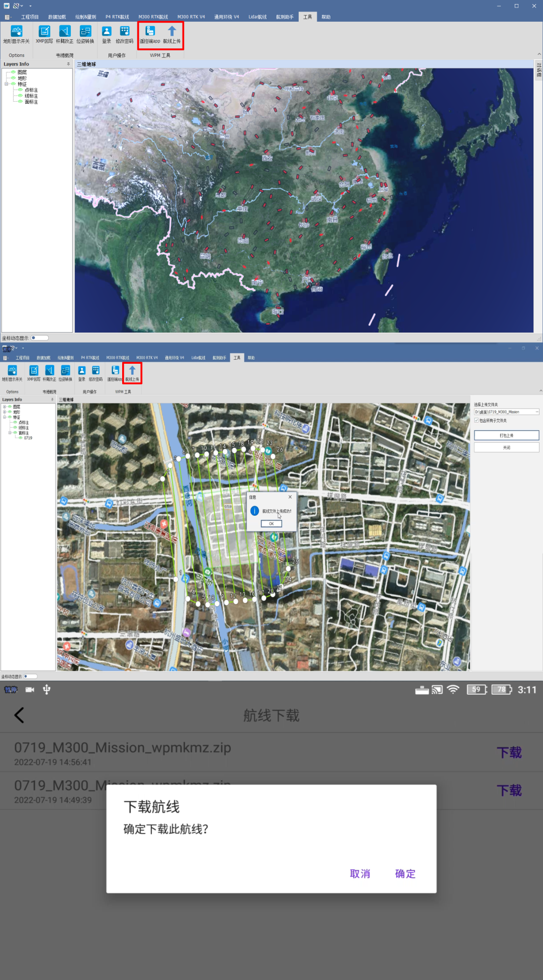This screenshot has height=980, width=543.
Task: Tap 下载 for the 14:56:41 route file
Action: (509, 753)
